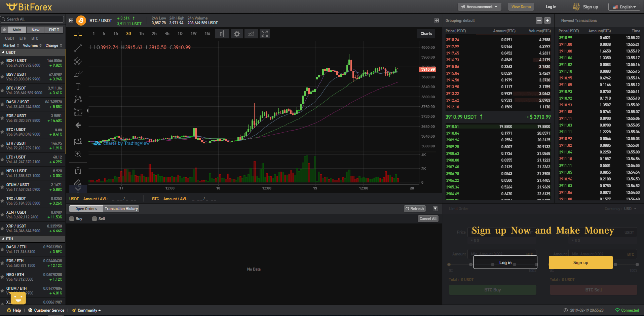
Task: Collapse the right order book panel
Action: (437, 21)
